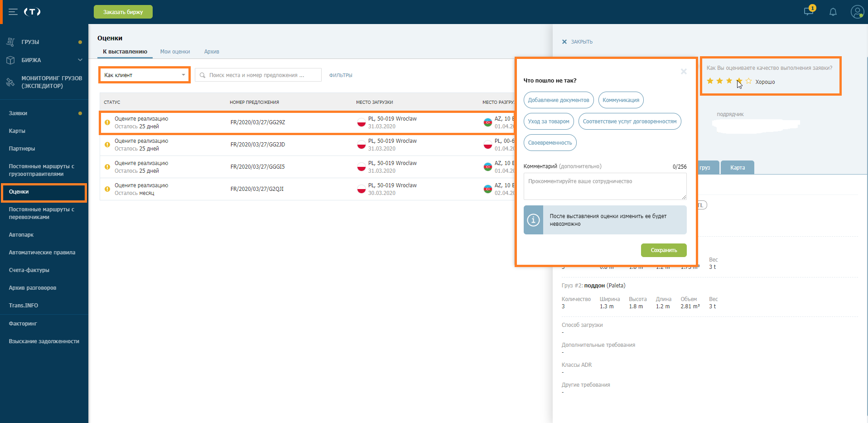Click the 'Сохранить' button

pos(664,250)
